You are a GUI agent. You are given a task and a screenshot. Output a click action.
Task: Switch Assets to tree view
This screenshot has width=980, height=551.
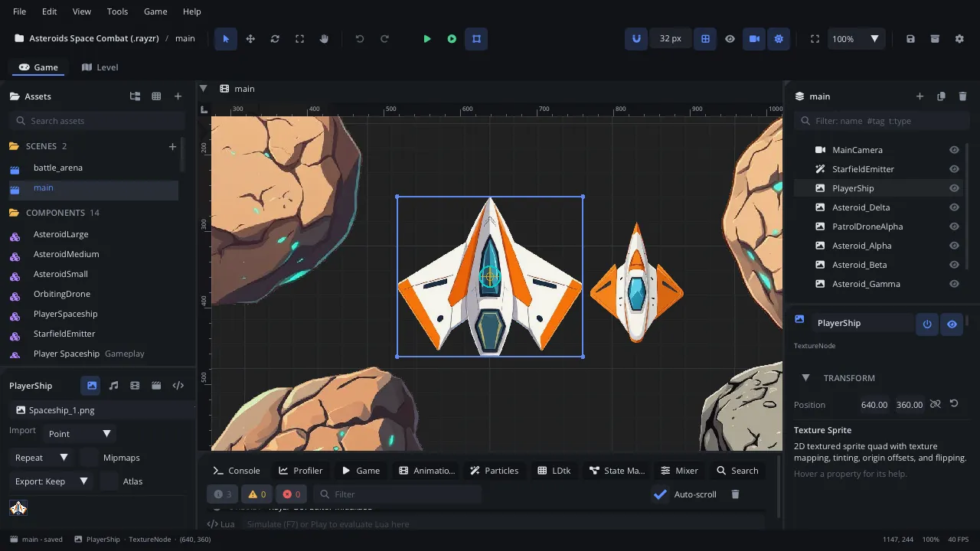coord(135,96)
